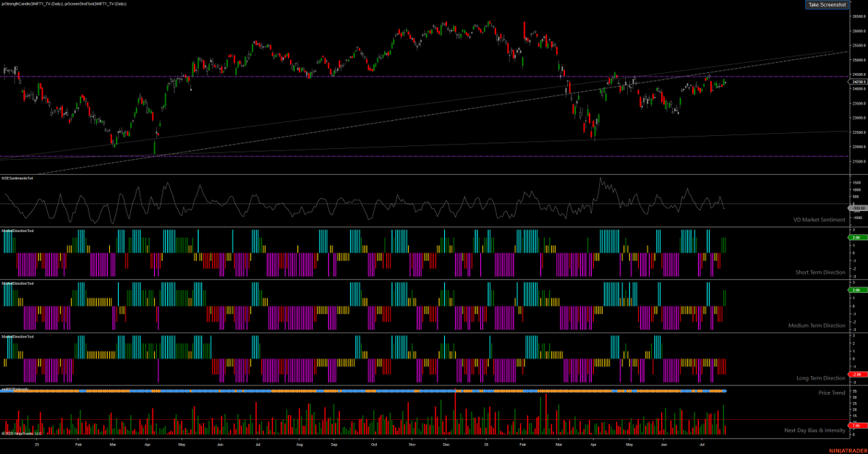The height and width of the screenshot is (454, 868).
Task: Click the VD Market Sentiment label
Action: pyautogui.click(x=819, y=220)
